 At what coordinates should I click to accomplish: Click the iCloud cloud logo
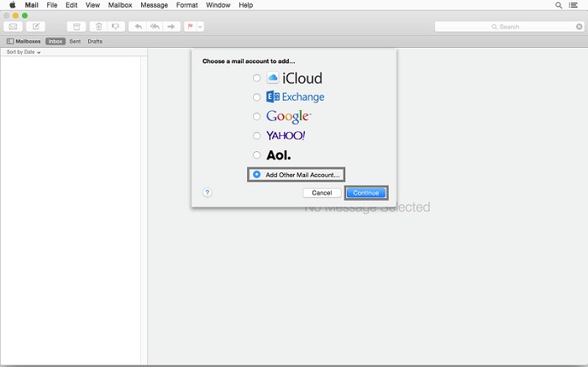pyautogui.click(x=273, y=78)
